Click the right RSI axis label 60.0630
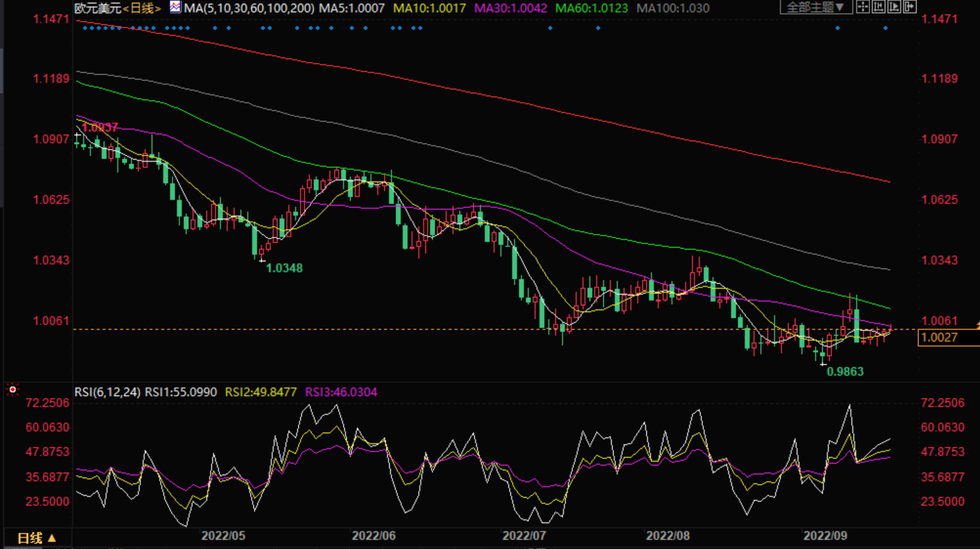This screenshot has width=980, height=549. (942, 428)
